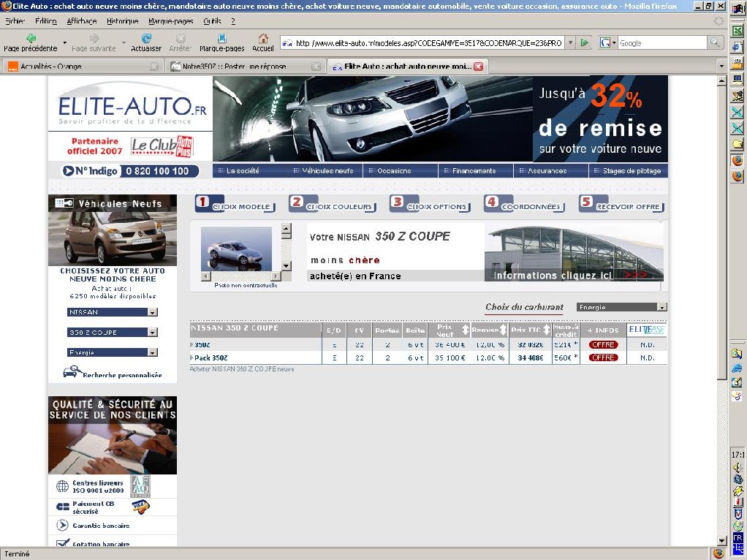747x560 pixels.
Task: Open the Véhicules neufs navigation item
Action: (327, 170)
